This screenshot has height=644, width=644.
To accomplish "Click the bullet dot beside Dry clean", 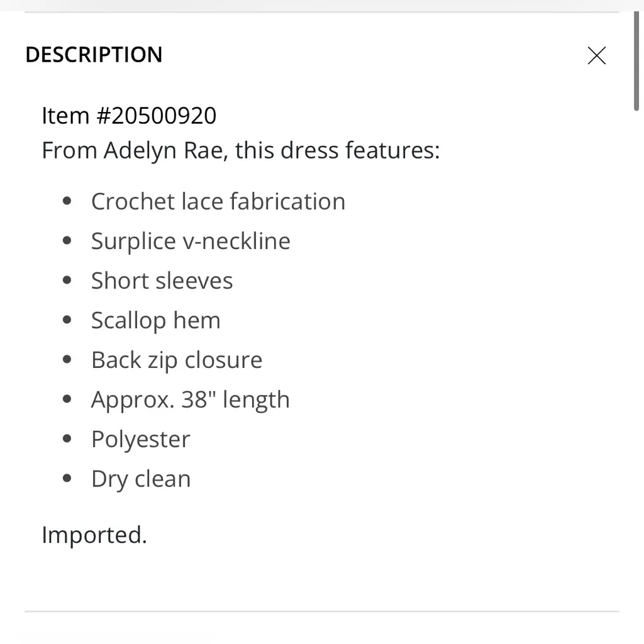I will 68,479.
